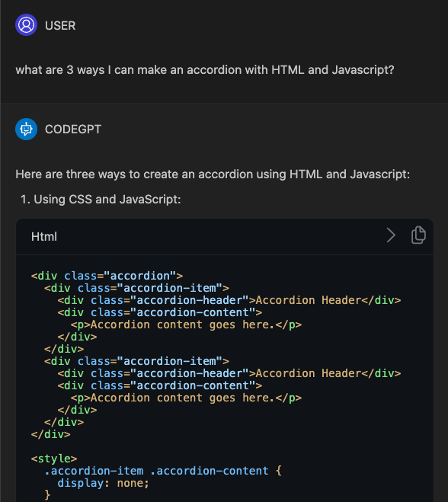The height and width of the screenshot is (502, 448).
Task: Click the chevron arrow in the code block header
Action: (391, 235)
